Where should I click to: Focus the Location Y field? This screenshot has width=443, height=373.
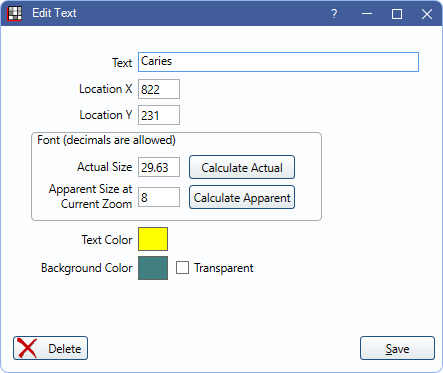[159, 115]
